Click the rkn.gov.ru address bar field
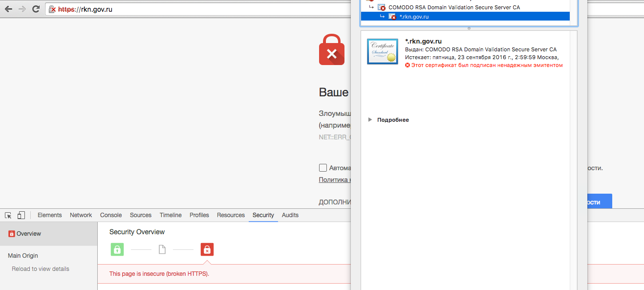 click(198, 9)
